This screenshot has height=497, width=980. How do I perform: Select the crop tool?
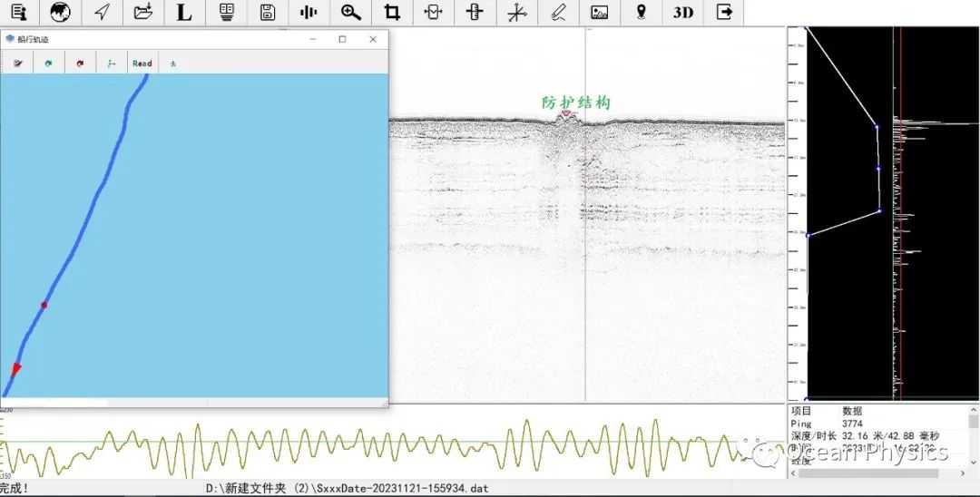click(392, 12)
